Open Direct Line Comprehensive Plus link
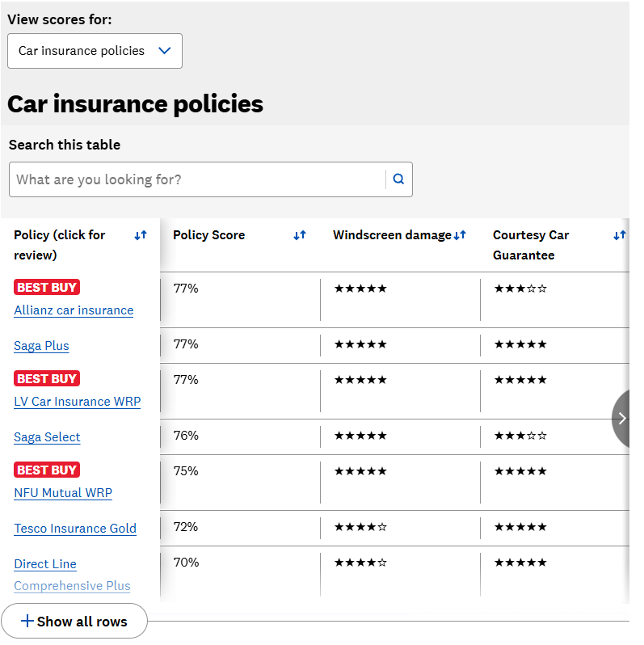 72,575
